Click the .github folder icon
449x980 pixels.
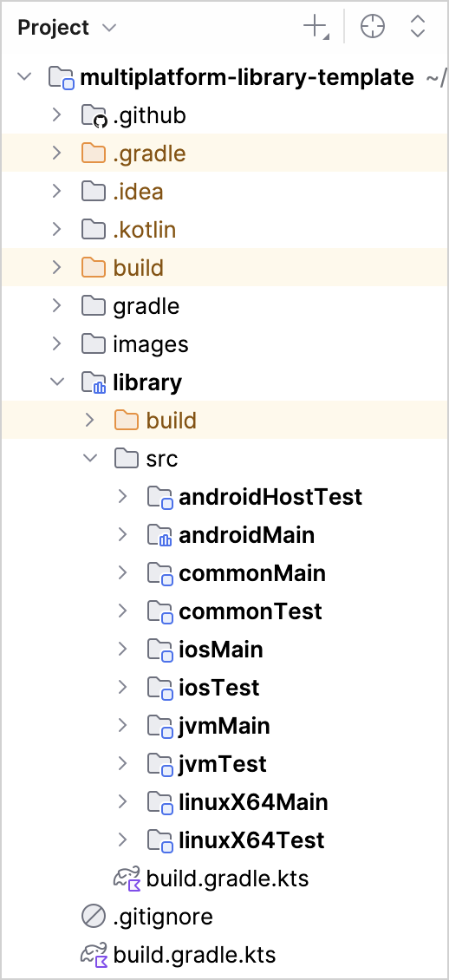[94, 116]
